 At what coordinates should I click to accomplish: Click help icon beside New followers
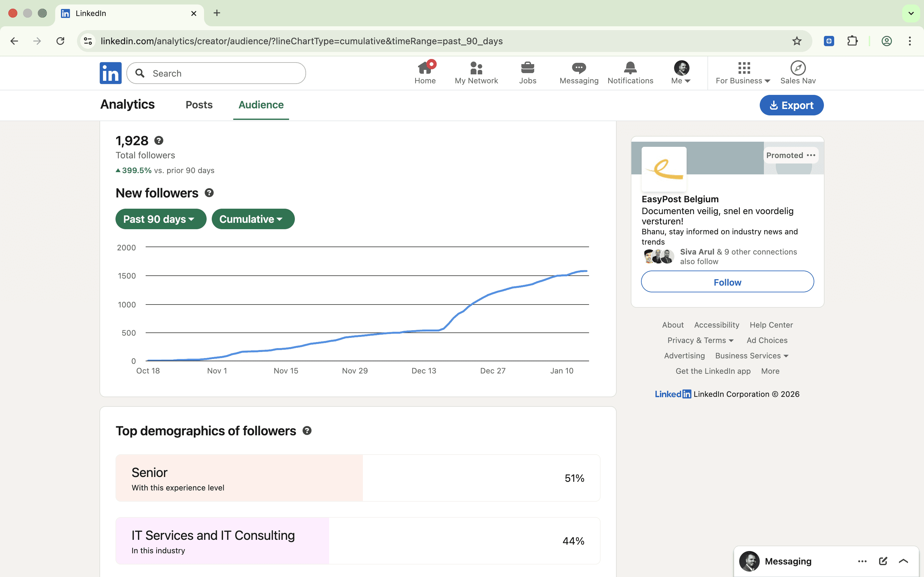[209, 193]
